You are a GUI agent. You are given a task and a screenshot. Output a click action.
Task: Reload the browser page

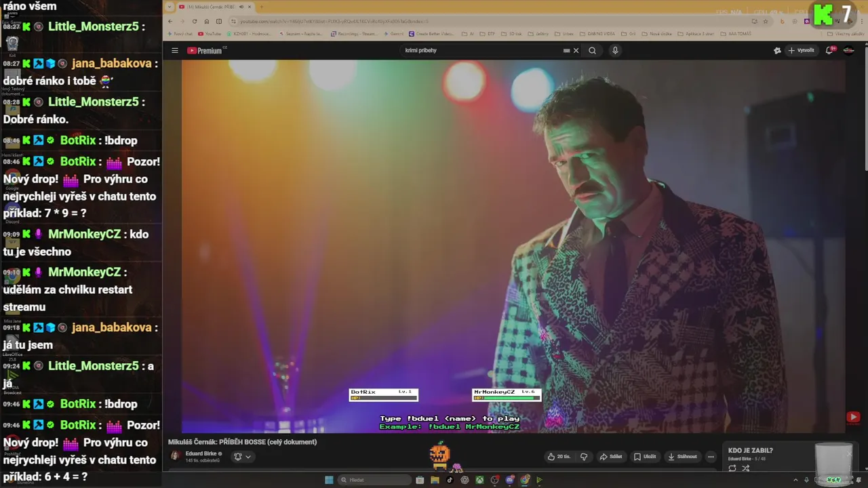pyautogui.click(x=195, y=21)
